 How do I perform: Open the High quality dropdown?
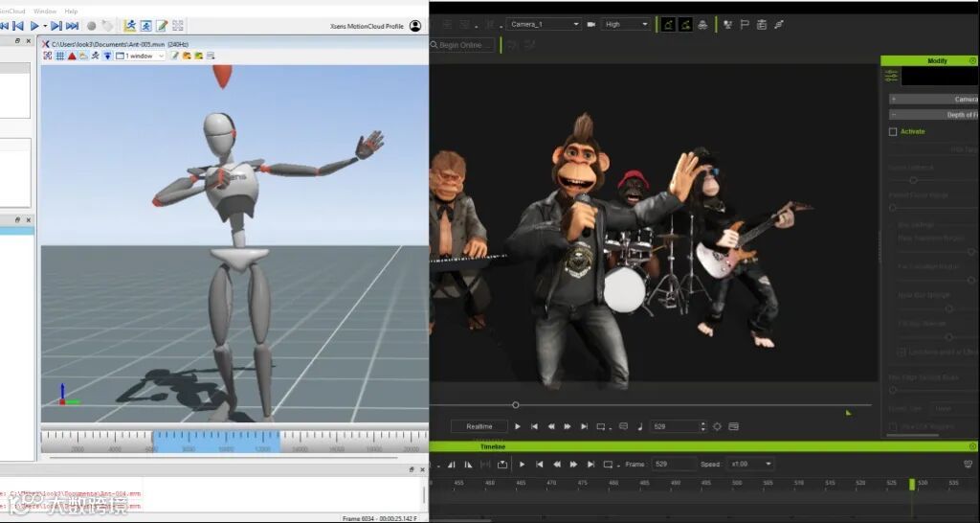tap(627, 24)
